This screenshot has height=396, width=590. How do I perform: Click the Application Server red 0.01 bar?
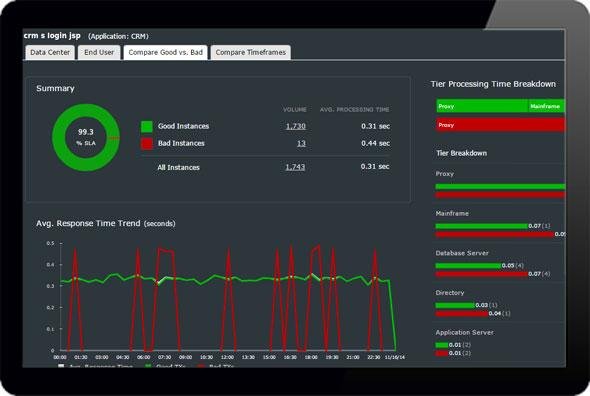pos(442,353)
